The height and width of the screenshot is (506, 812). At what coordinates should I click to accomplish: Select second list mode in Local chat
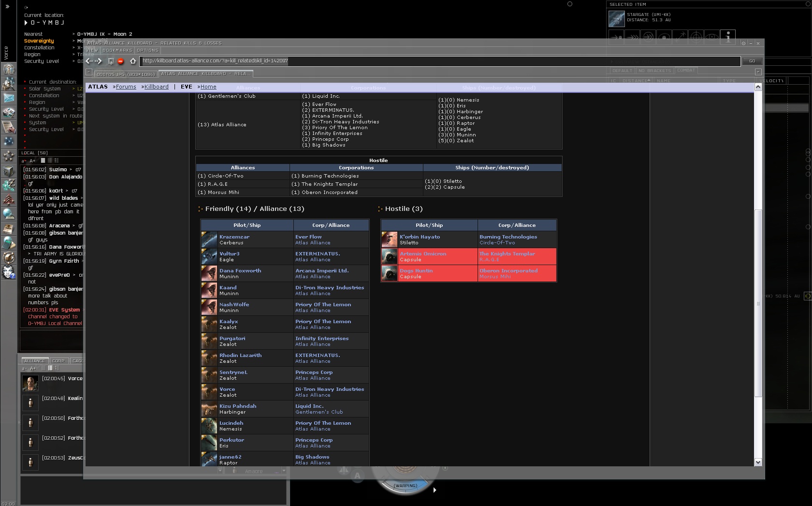tap(50, 161)
